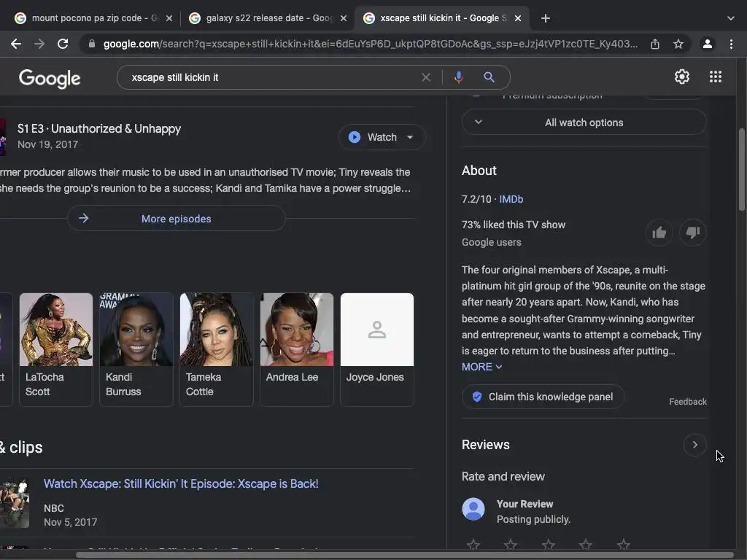The width and height of the screenshot is (747, 560).
Task: Open the IMDb rating link
Action: coord(511,199)
